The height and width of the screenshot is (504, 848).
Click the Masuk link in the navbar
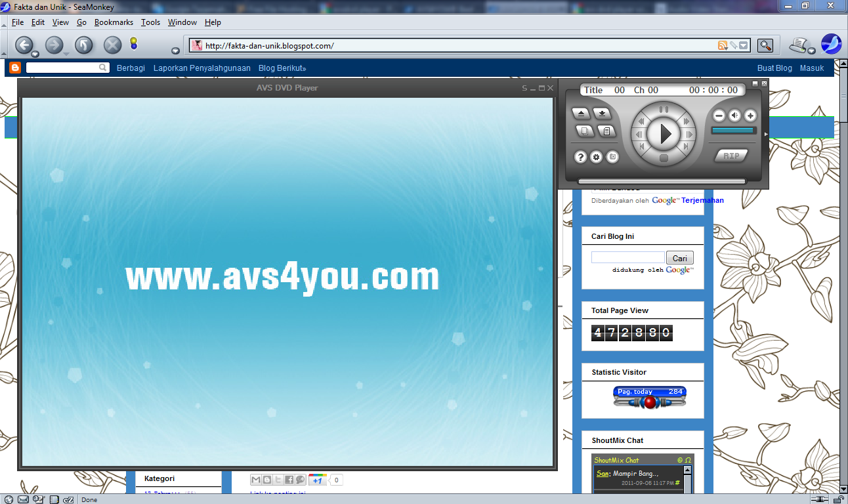click(812, 68)
